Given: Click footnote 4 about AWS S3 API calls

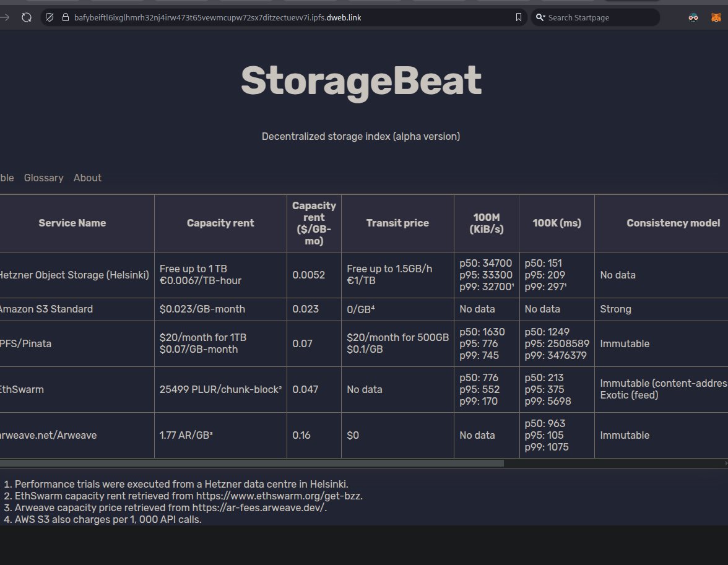Looking at the screenshot, I should point(108,519).
